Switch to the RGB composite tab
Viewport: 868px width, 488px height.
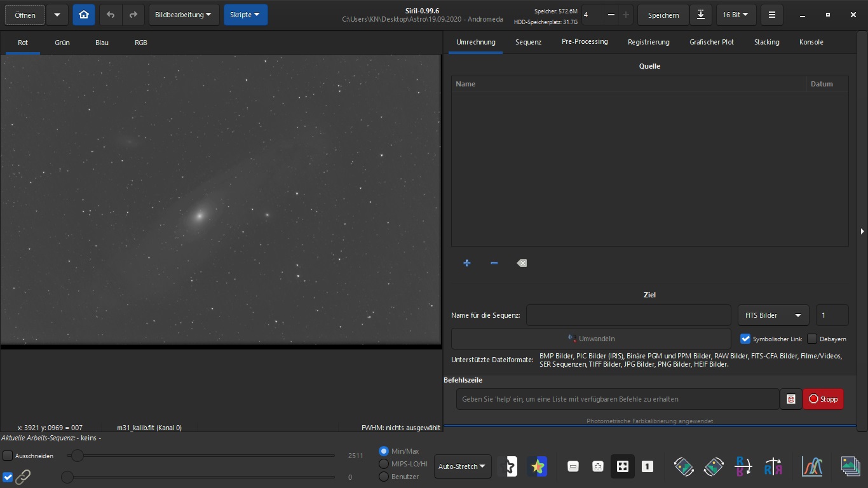(x=141, y=43)
